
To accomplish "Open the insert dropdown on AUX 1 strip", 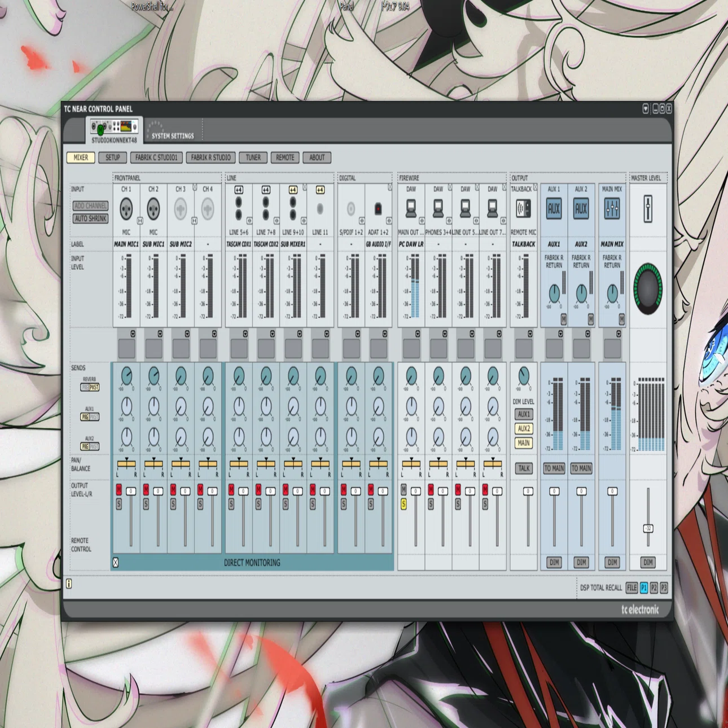I will pos(561,334).
